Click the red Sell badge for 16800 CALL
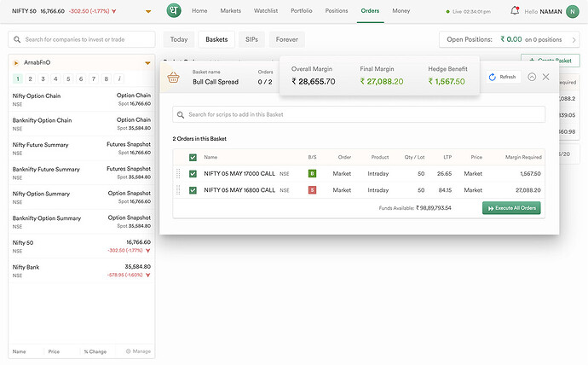The image size is (588, 371). [312, 190]
